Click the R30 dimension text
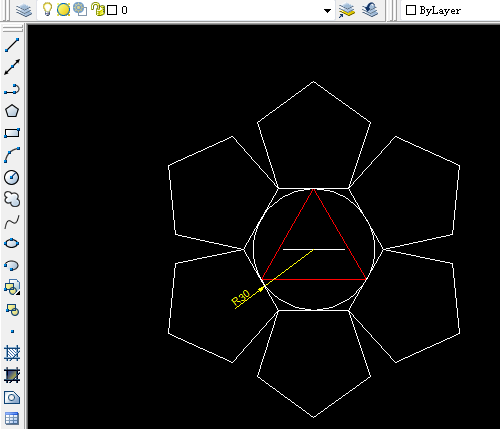 click(x=241, y=298)
